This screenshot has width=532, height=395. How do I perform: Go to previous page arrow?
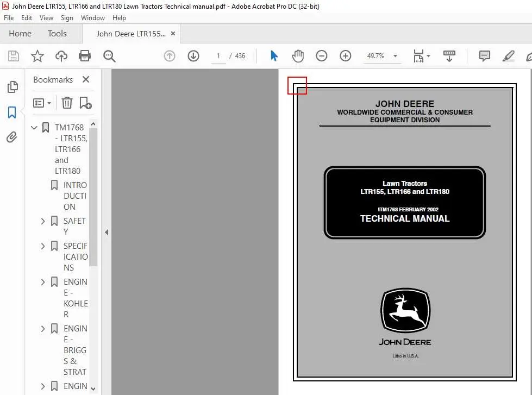click(170, 55)
